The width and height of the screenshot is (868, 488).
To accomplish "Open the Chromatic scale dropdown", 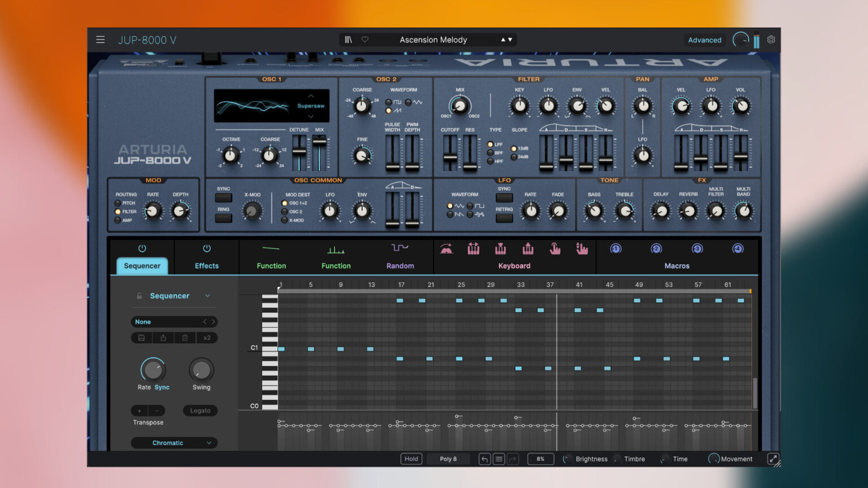I will pos(173,443).
